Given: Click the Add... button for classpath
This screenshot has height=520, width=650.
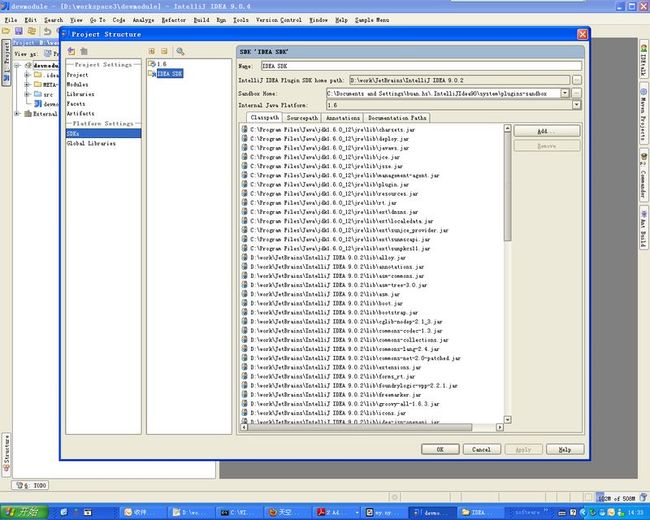Looking at the screenshot, I should [x=547, y=131].
